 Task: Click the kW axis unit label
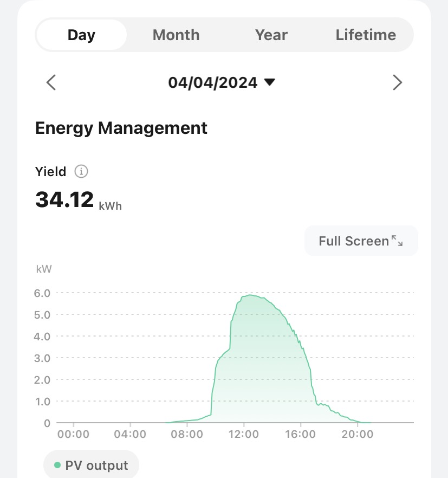43,269
